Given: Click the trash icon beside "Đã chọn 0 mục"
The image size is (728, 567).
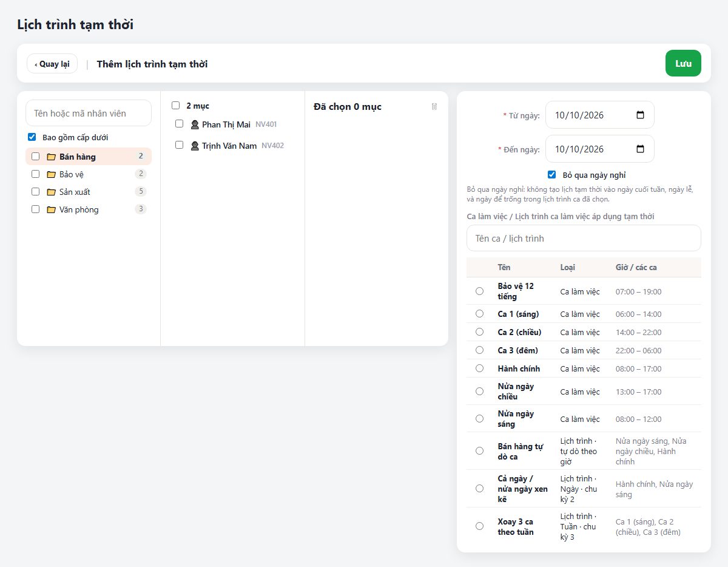Looking at the screenshot, I should click(x=434, y=107).
